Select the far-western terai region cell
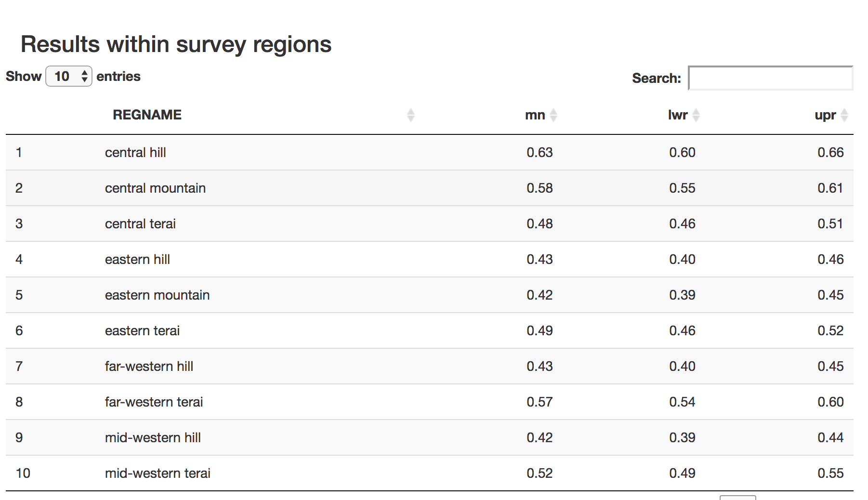868x500 pixels. point(154,402)
